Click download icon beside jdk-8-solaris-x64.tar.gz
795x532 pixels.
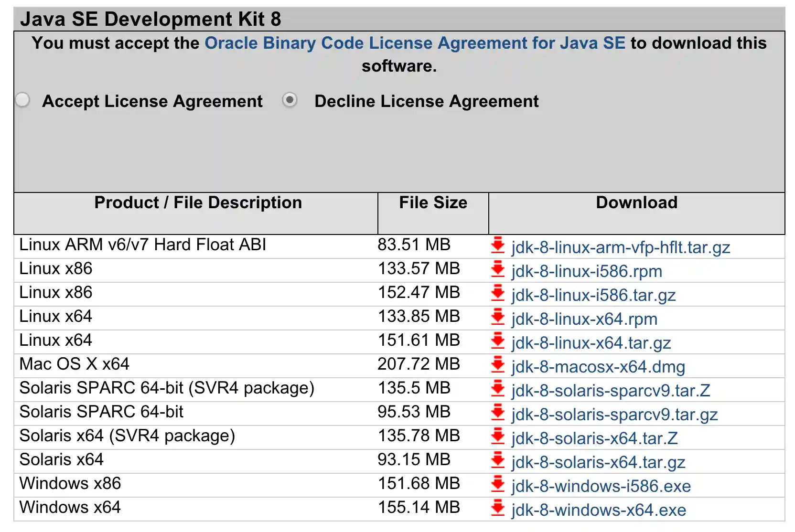[497, 461]
